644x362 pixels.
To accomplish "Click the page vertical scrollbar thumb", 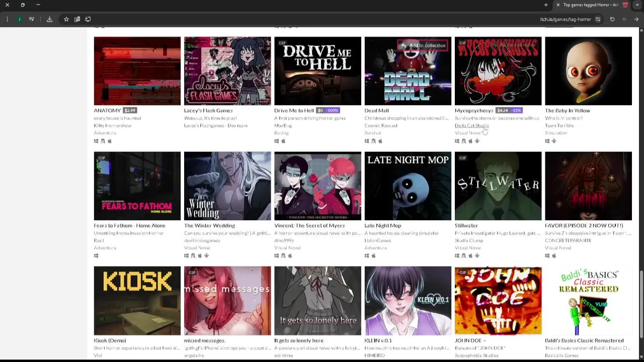I will (641, 305).
